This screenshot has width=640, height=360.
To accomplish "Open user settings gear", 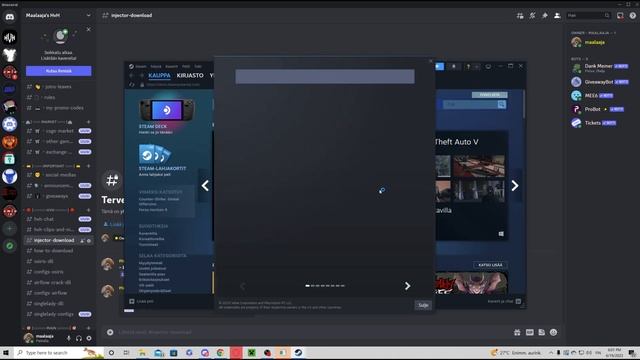I will click(x=89, y=338).
